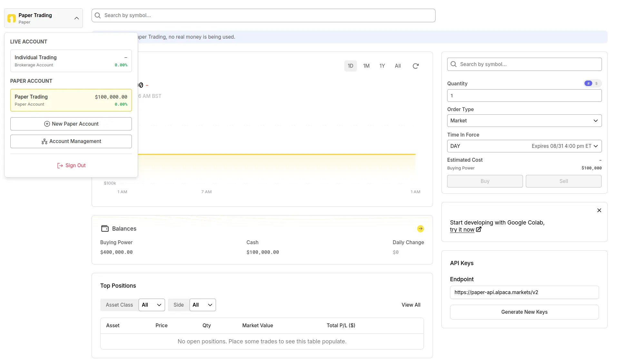Click View All positions
Image resolution: width=619 pixels, height=364 pixels.
[411, 305]
